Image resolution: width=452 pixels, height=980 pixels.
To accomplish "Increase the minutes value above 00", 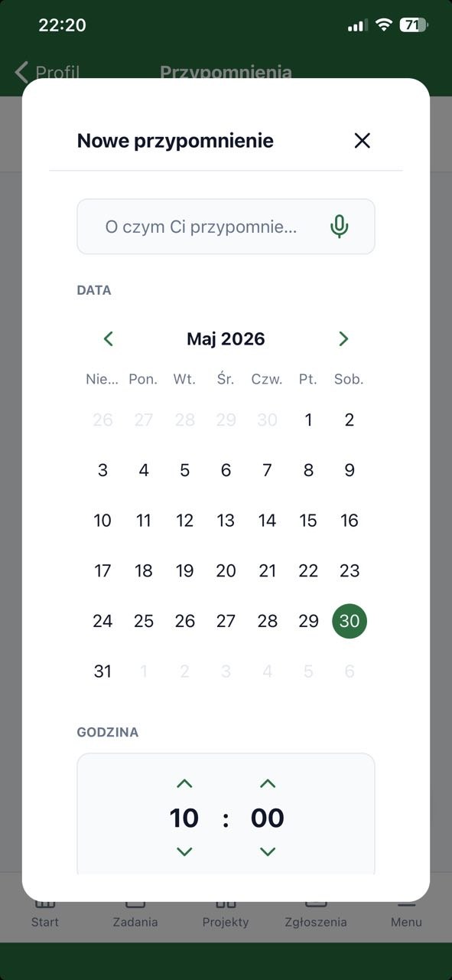I will click(x=268, y=783).
